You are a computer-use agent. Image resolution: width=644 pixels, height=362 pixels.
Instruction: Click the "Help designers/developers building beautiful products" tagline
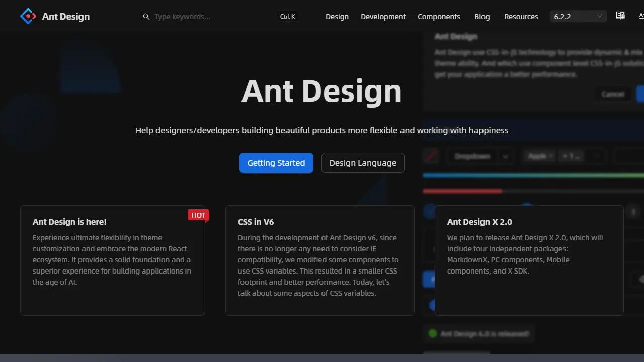(x=322, y=130)
